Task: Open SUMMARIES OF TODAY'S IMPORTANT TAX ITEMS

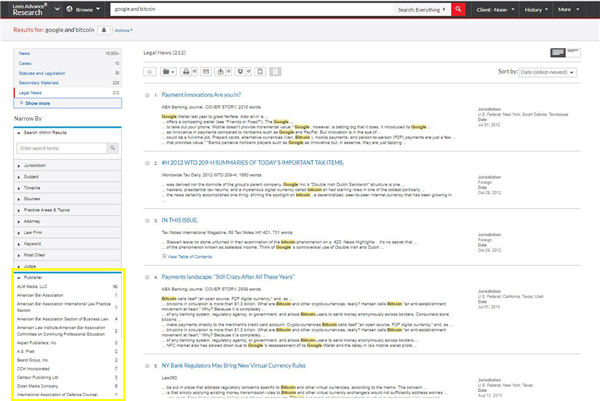Action: 253,163
